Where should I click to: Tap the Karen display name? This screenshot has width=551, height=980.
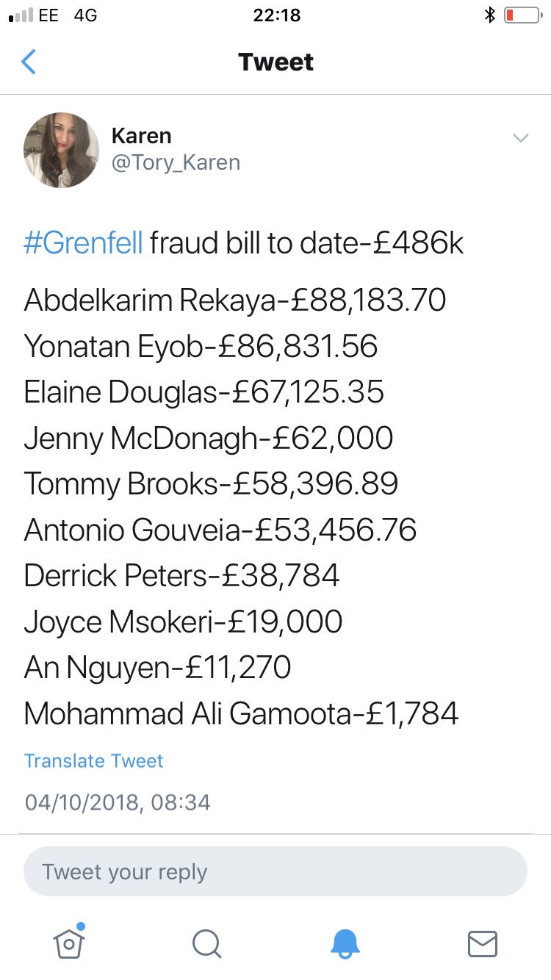pyautogui.click(x=141, y=136)
